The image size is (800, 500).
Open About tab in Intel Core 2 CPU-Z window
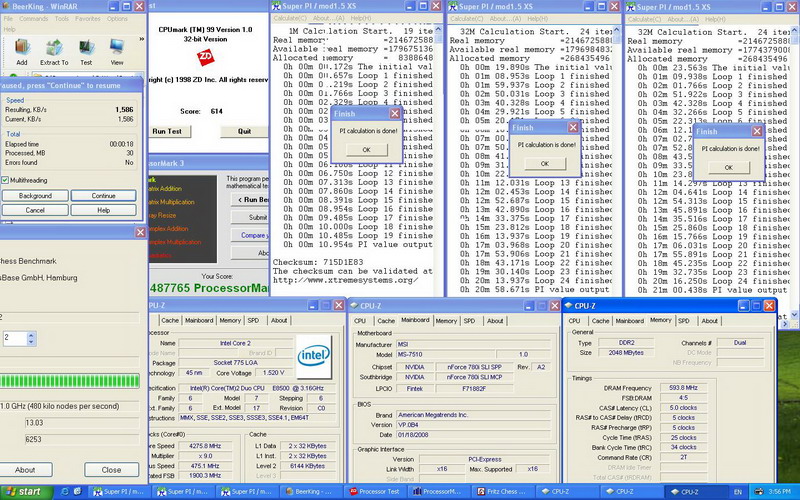(279, 320)
